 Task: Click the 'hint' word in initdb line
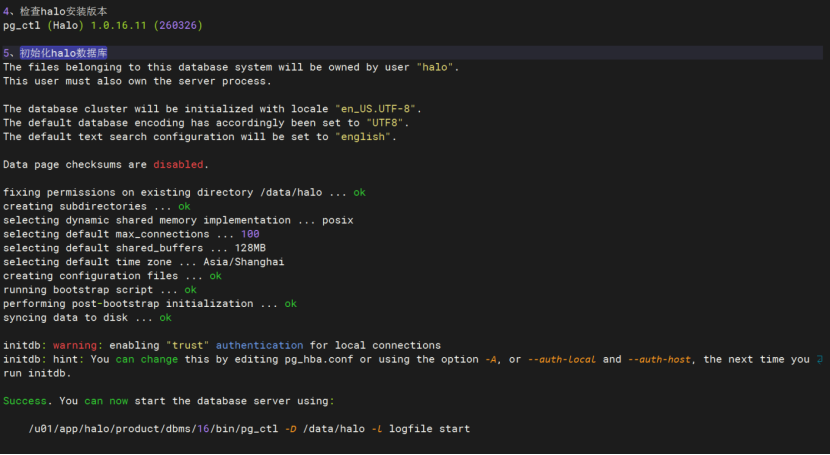(66, 359)
